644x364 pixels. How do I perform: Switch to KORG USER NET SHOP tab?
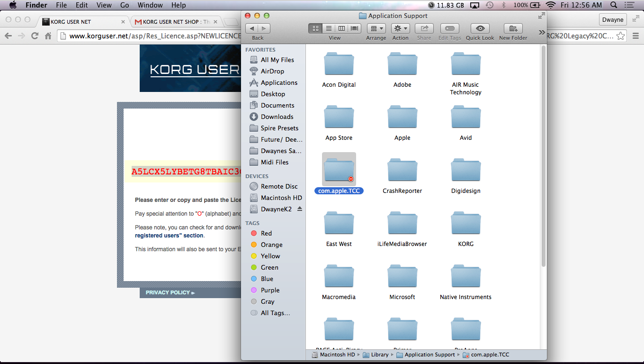point(176,22)
